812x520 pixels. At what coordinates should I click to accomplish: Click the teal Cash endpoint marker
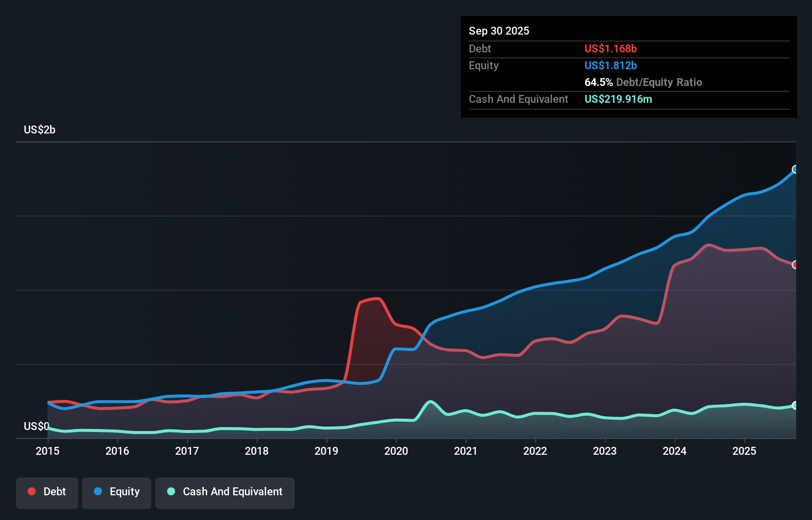pos(795,405)
